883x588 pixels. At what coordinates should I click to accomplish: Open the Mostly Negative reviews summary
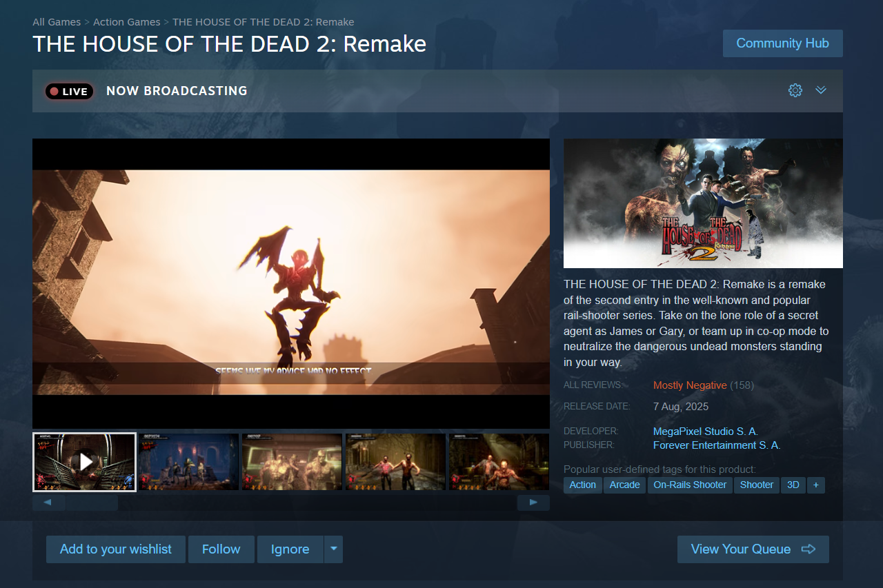click(690, 385)
